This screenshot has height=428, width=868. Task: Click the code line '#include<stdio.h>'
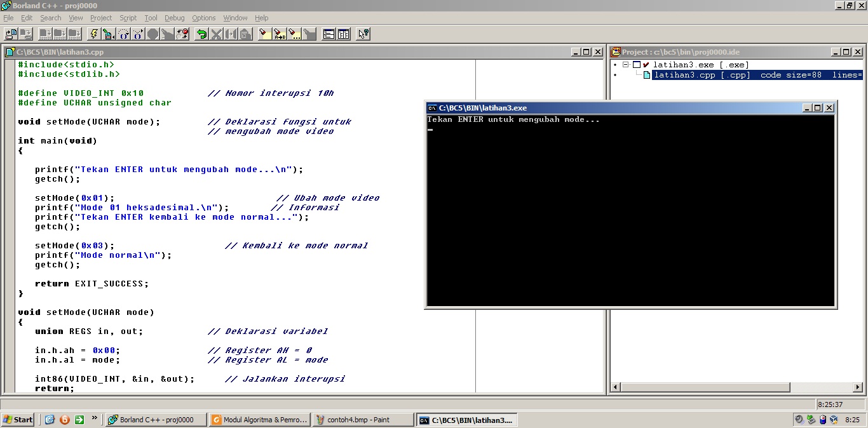point(66,65)
